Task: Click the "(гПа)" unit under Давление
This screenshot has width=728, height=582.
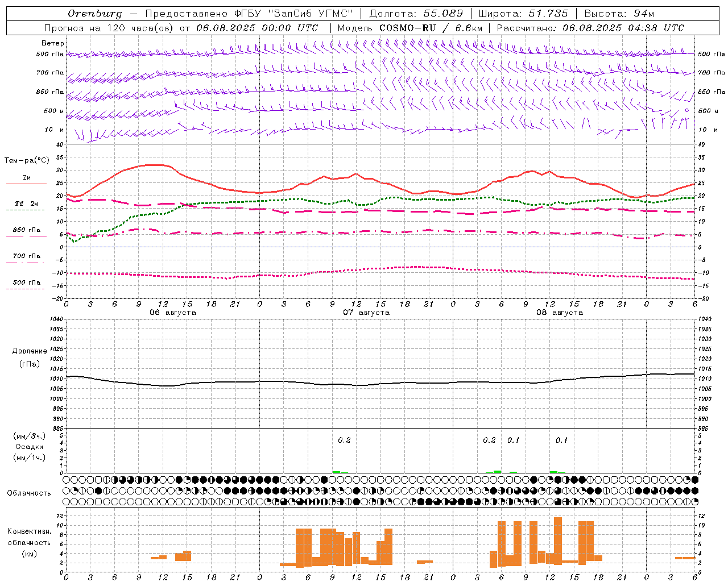Action: [30, 364]
